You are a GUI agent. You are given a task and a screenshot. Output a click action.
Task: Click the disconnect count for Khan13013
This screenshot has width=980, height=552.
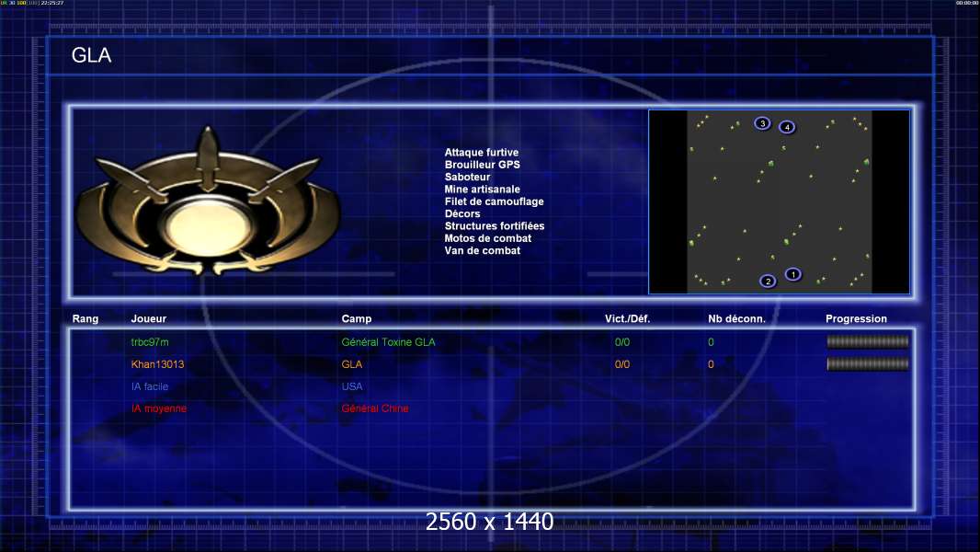711,364
